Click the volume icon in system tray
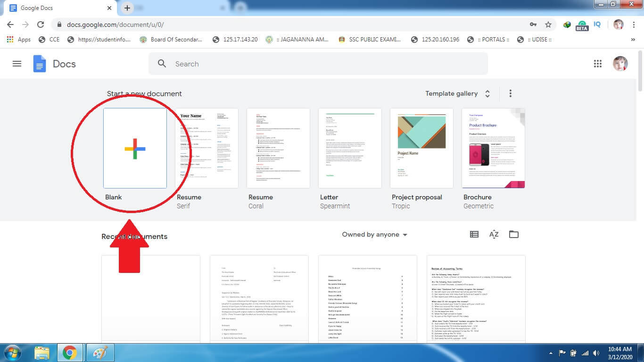 596,353
